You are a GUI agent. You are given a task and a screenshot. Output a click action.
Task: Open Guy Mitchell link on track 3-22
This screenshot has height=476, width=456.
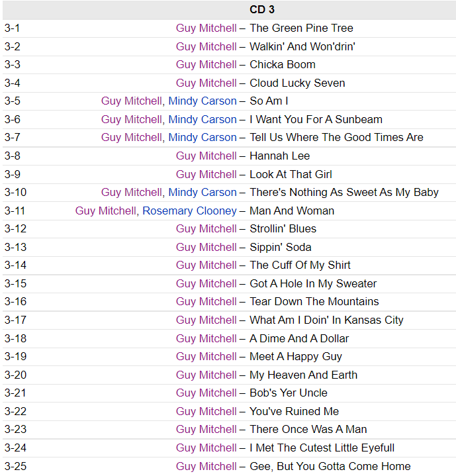click(206, 412)
